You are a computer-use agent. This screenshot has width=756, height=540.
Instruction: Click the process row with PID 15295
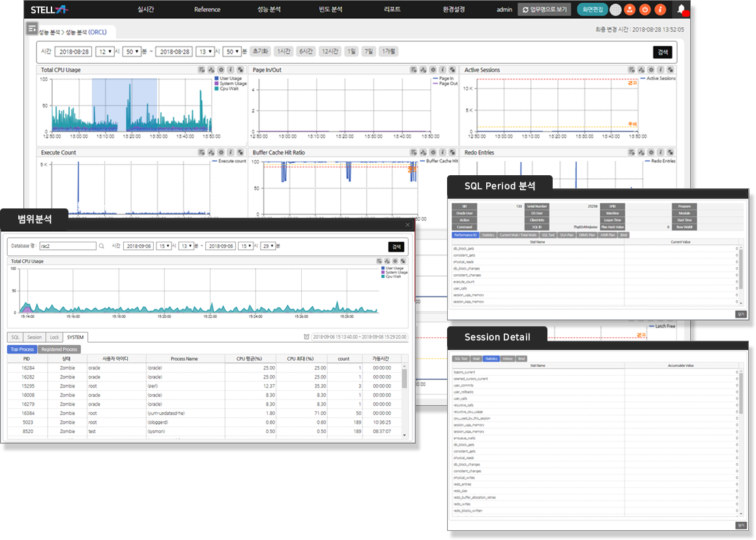click(205, 386)
